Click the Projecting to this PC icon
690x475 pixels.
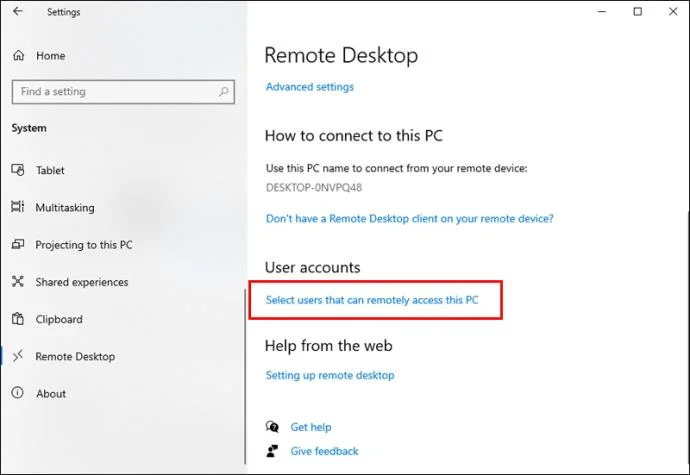[18, 244]
